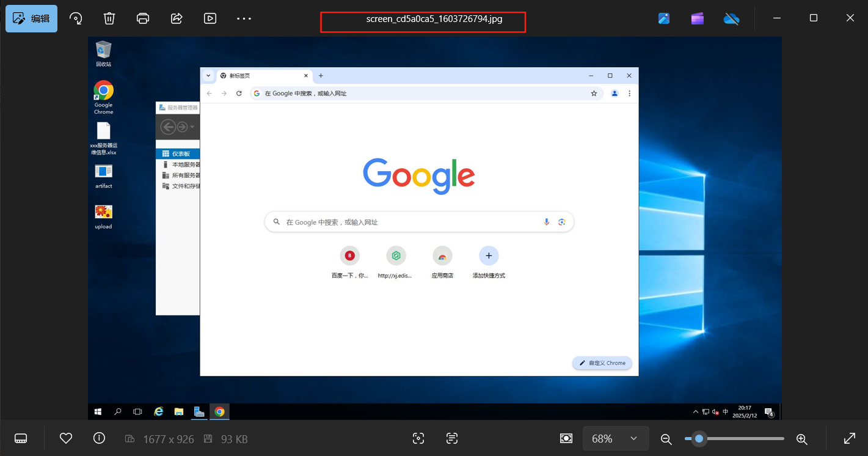Screen dimensions: 868x456
Task: Open the share icon in top toolbar
Action: tap(177, 18)
